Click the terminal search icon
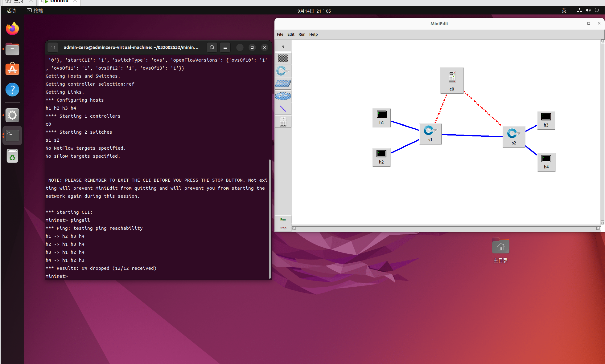This screenshot has height=364, width=605. tap(212, 47)
